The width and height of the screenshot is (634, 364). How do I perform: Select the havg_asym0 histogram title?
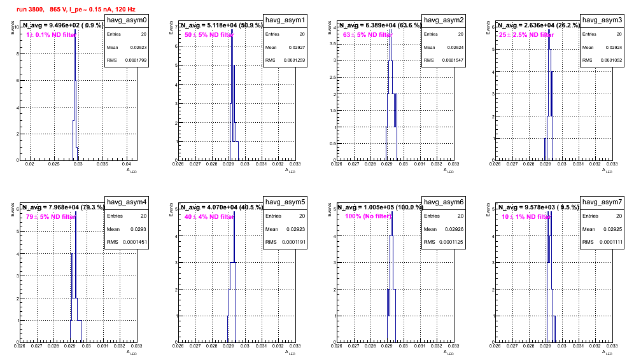[x=127, y=20]
